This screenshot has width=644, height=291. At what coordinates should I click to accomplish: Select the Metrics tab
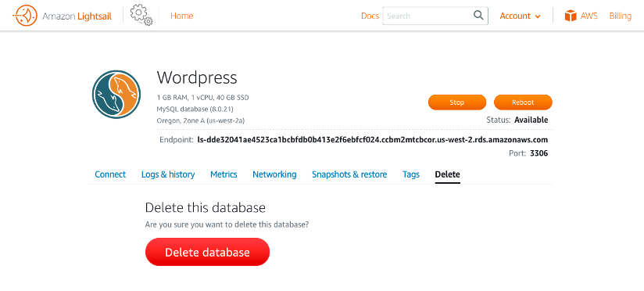pos(224,174)
